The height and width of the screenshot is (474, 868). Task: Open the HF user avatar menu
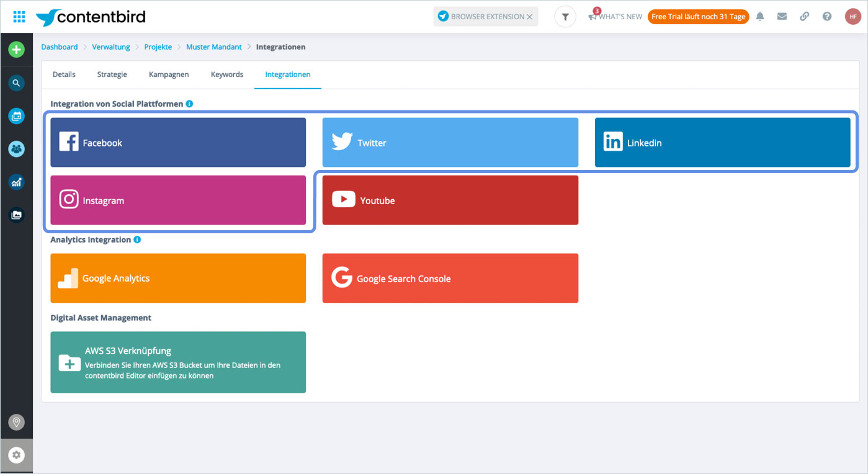tap(852, 17)
